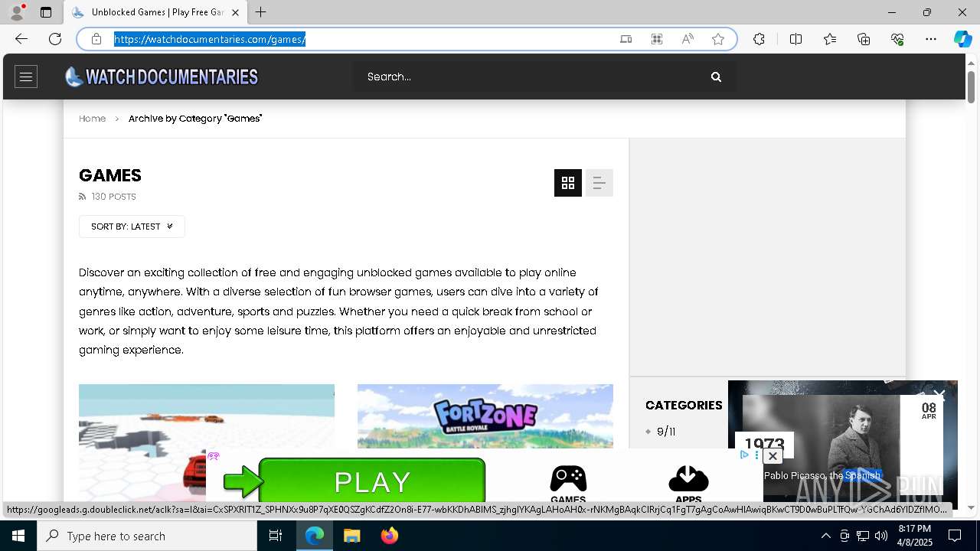This screenshot has width=980, height=551.
Task: Click the address bar URL
Action: coord(211,39)
